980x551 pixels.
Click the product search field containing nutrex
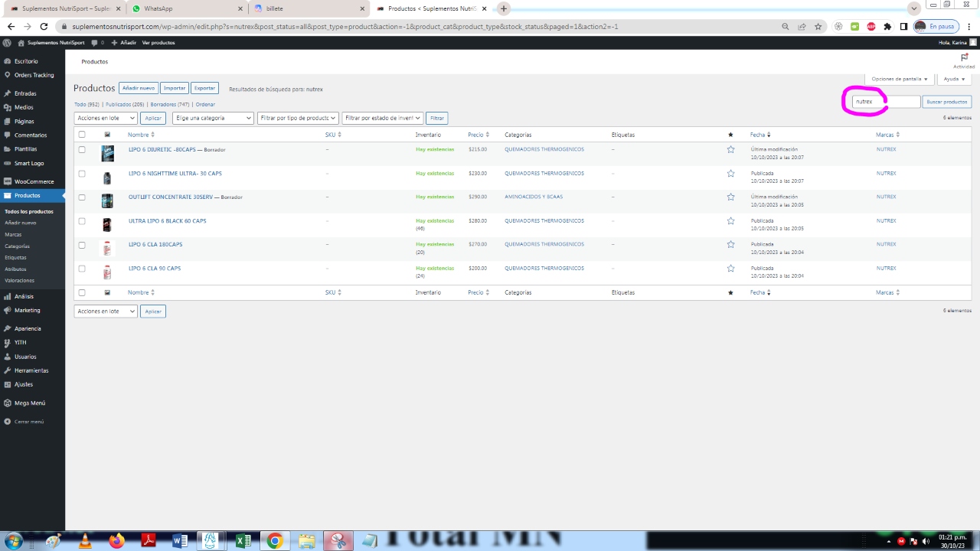[886, 102]
